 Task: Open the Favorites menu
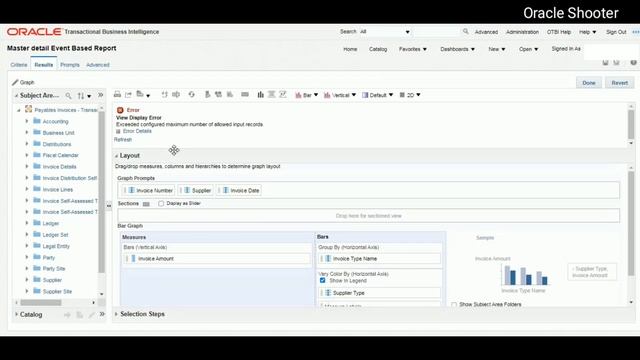pyautogui.click(x=413, y=49)
